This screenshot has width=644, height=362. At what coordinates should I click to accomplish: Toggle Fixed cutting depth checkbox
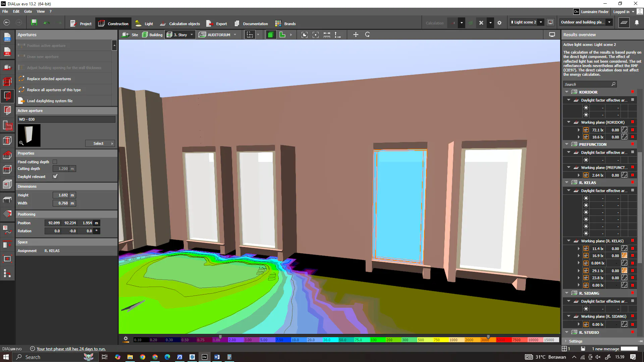(55, 162)
